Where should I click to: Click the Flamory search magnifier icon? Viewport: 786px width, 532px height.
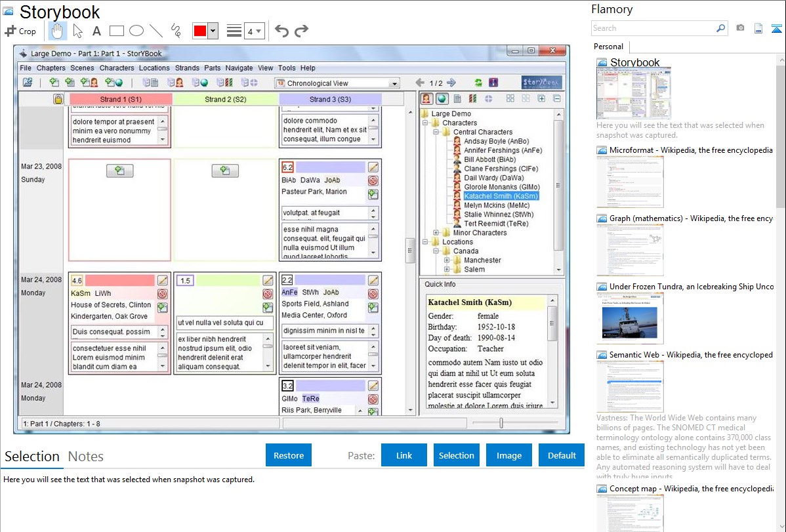tap(720, 28)
